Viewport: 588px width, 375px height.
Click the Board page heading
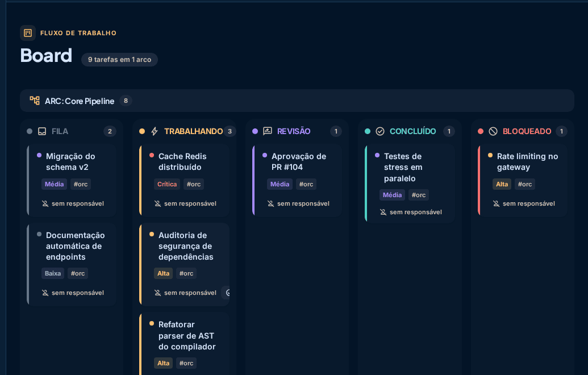[46, 56]
